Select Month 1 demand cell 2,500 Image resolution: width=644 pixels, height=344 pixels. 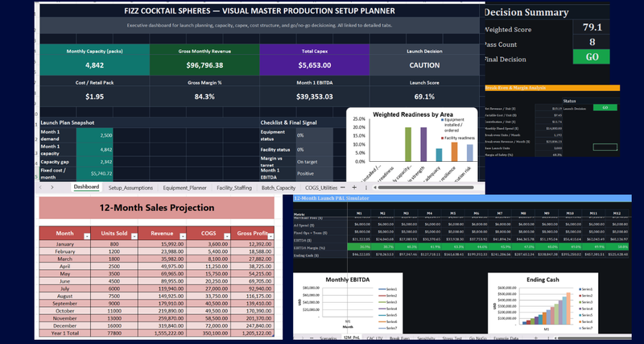(94, 135)
